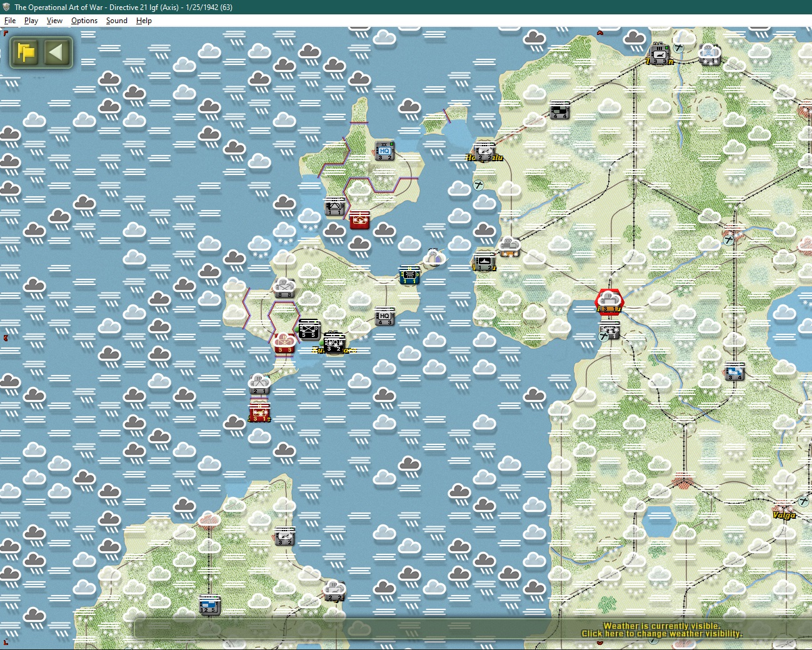
Task: Open the File menu
Action: click(10, 21)
